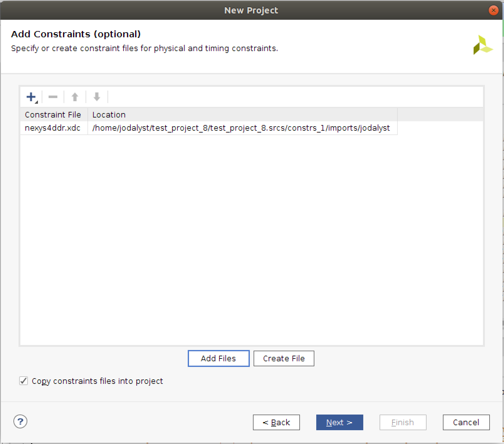Toggle Copy constraints files into project checkbox
This screenshot has height=444, width=504.
pyautogui.click(x=24, y=381)
